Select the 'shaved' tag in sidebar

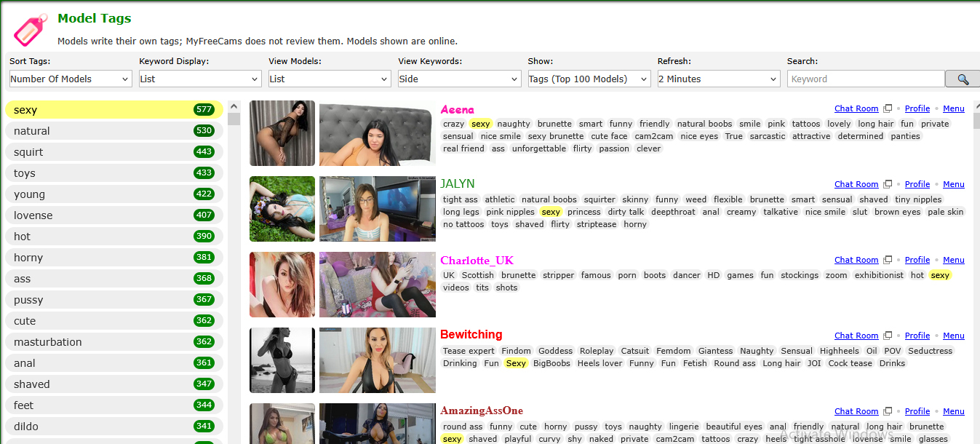point(113,384)
